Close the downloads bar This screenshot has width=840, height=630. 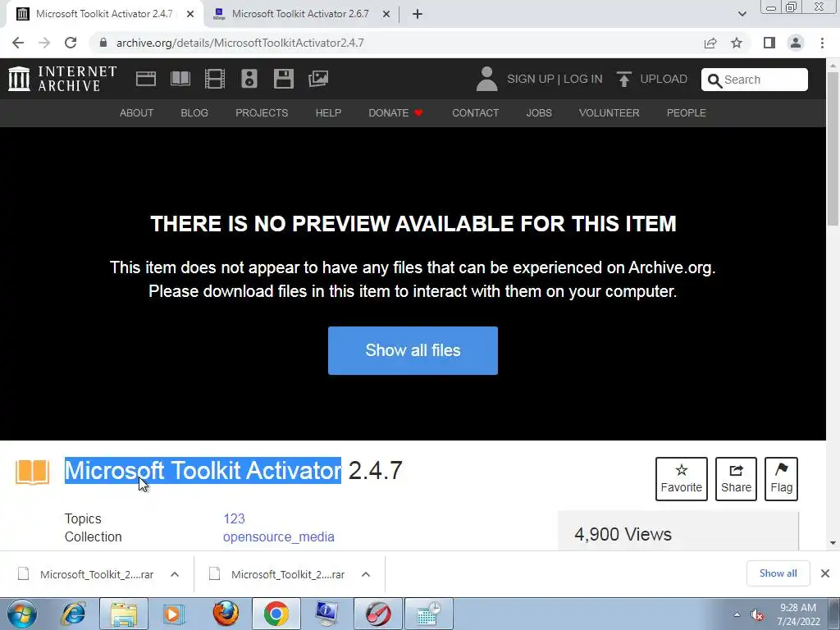click(x=825, y=573)
